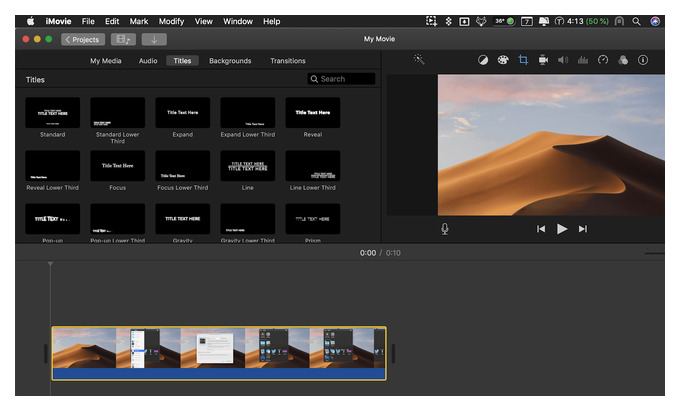Open the speed speedometer icon
The width and height of the screenshot is (680, 411).
[603, 60]
